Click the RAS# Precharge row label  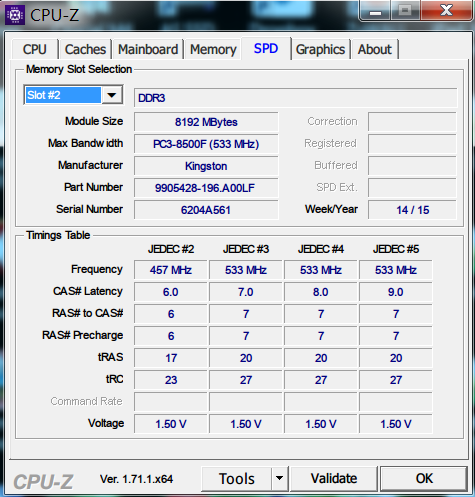(x=83, y=335)
